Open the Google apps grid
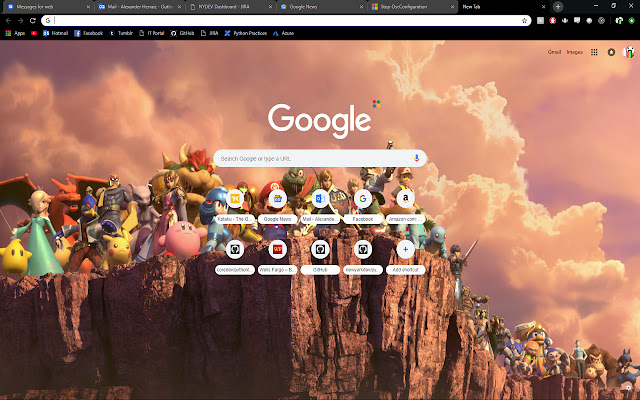This screenshot has width=640, height=400. pyautogui.click(x=594, y=52)
